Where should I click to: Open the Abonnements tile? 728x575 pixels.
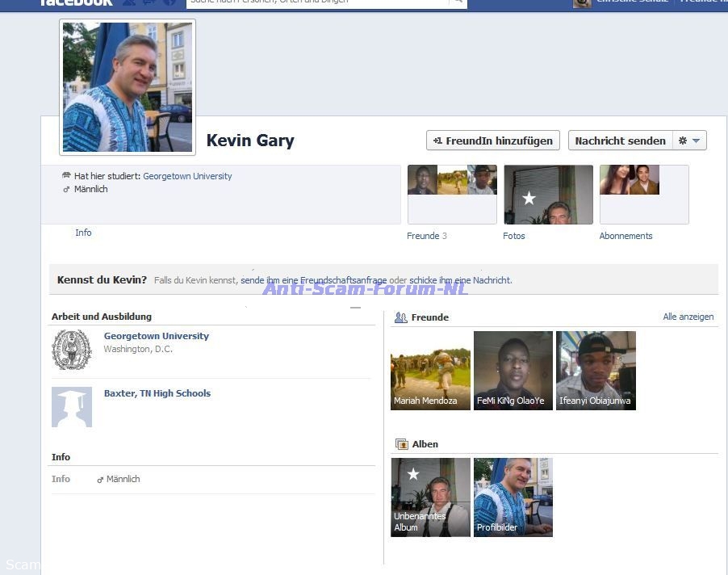643,195
